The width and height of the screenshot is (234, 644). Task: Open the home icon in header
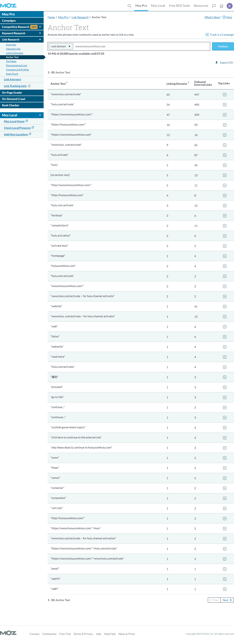pyautogui.click(x=221, y=6)
